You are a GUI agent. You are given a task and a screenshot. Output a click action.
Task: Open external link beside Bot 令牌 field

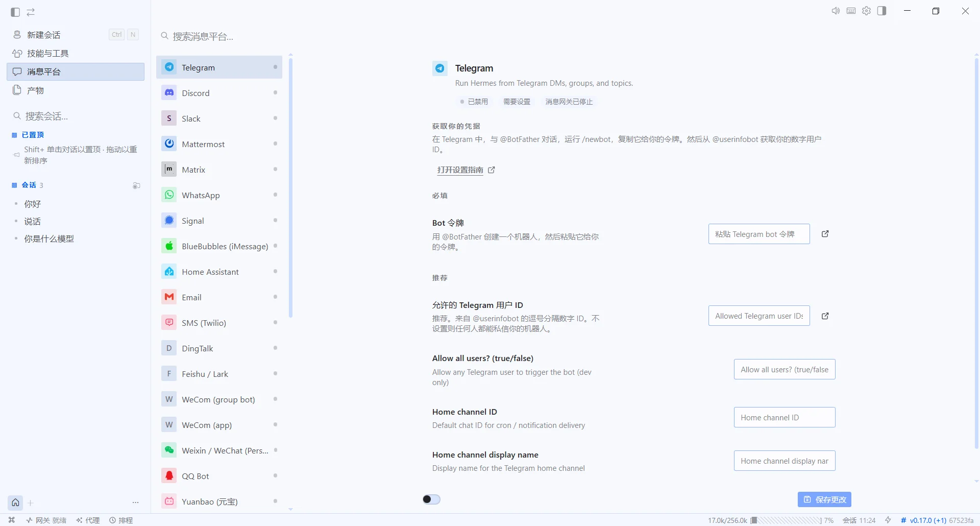coord(825,234)
